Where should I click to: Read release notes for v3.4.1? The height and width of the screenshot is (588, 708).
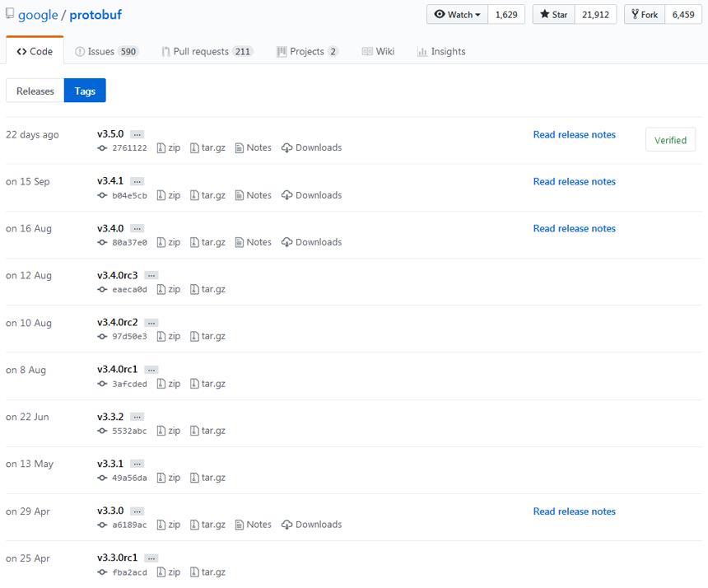coord(575,181)
